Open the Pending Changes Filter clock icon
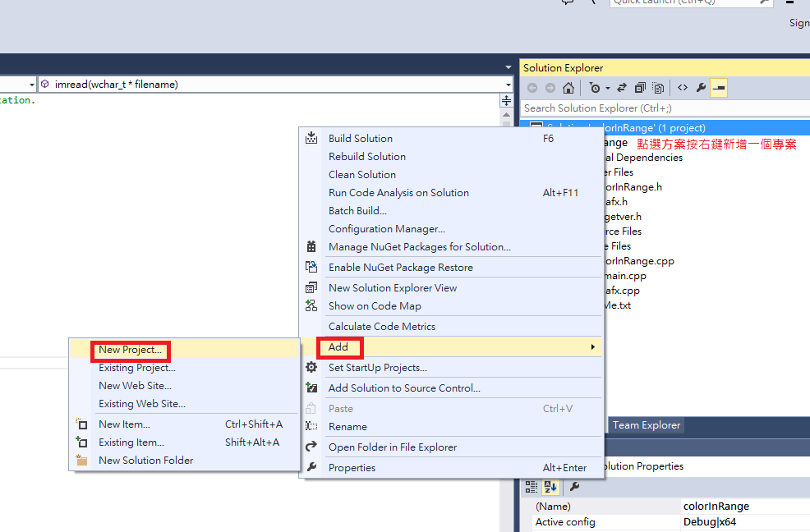 [595, 89]
